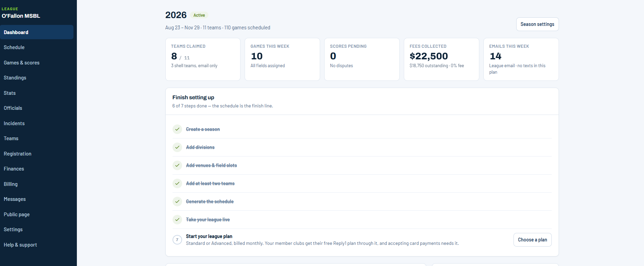
Task: Open Stats from the sidebar
Action: 37,93
